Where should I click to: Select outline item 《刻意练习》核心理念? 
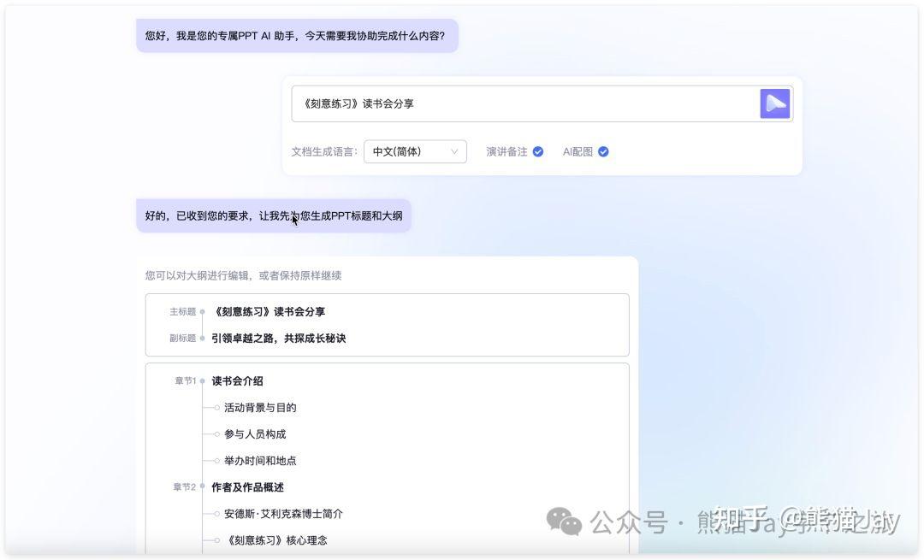275,540
